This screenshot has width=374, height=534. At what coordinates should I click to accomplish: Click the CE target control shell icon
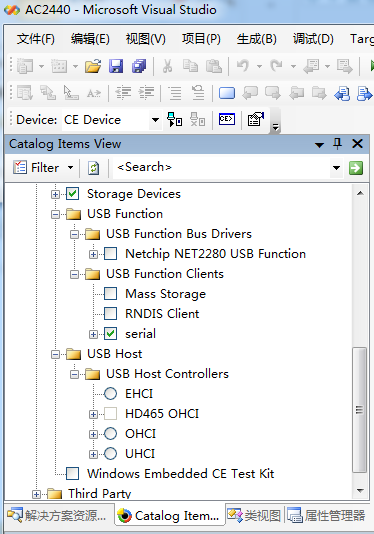click(x=227, y=119)
